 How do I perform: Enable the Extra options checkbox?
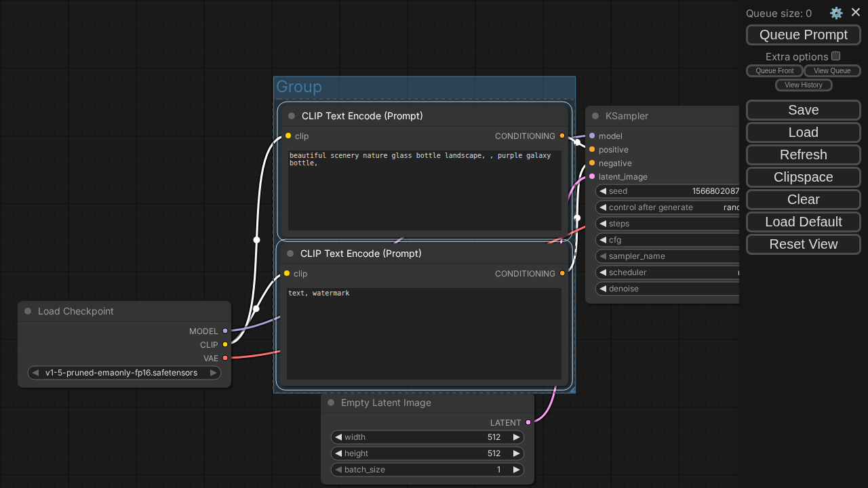click(836, 56)
